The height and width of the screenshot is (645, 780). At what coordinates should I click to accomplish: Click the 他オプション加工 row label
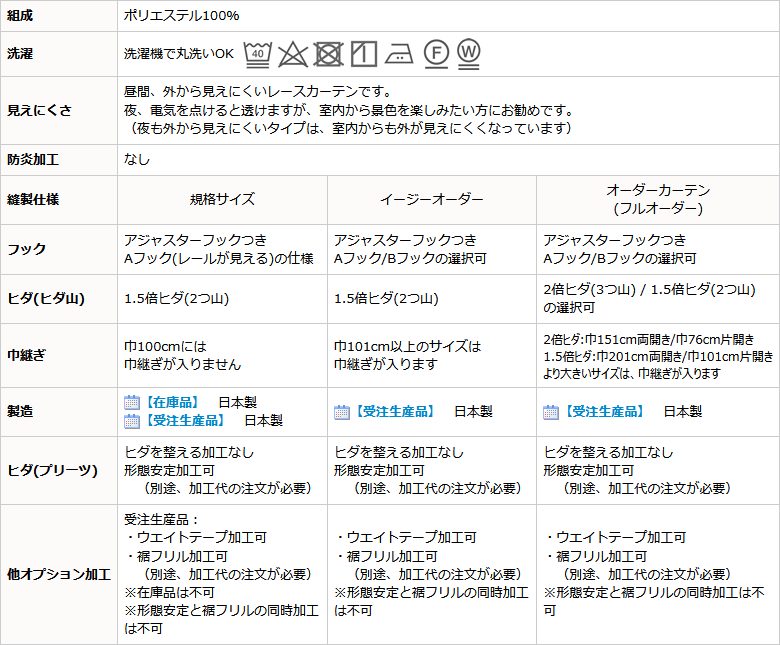coord(58,574)
